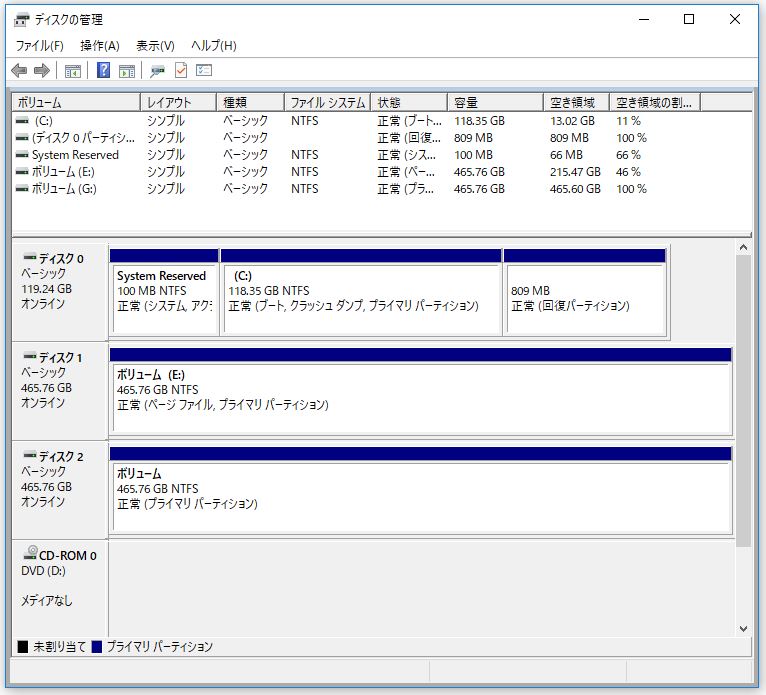Open the 操作(A) menu
Viewport: 766px width, 695px height.
point(100,46)
